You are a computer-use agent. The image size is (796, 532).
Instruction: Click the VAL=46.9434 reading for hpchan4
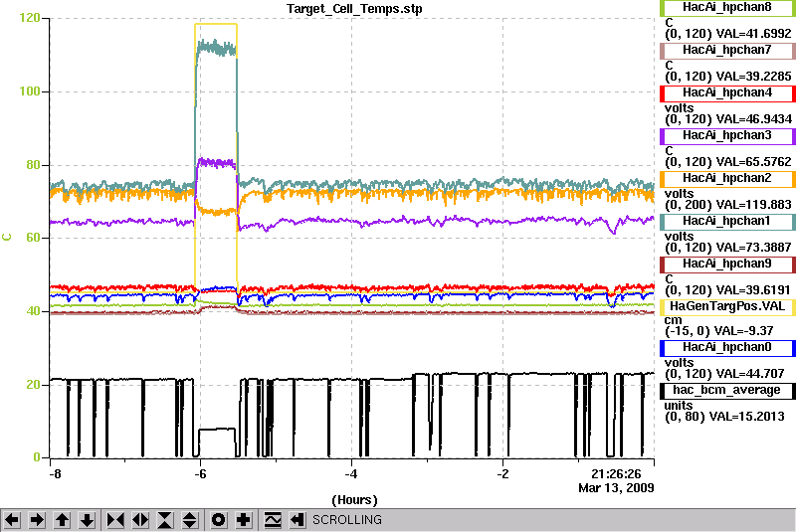(753, 118)
